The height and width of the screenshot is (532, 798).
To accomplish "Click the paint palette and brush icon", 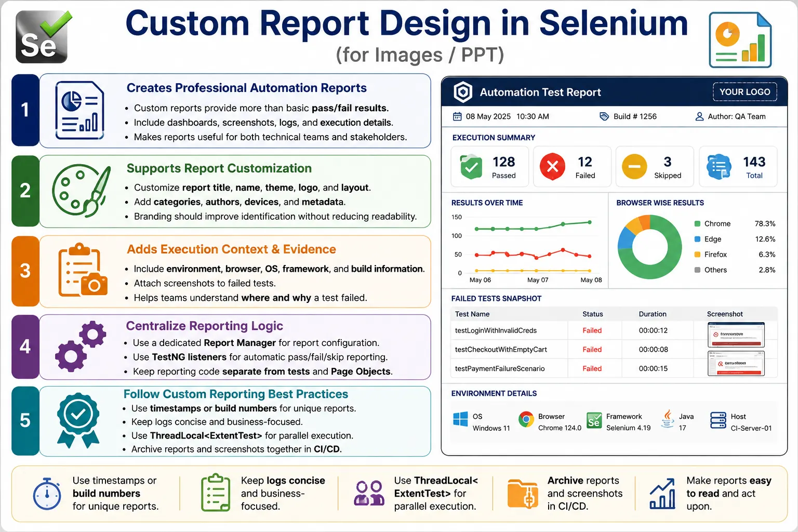I will (82, 191).
